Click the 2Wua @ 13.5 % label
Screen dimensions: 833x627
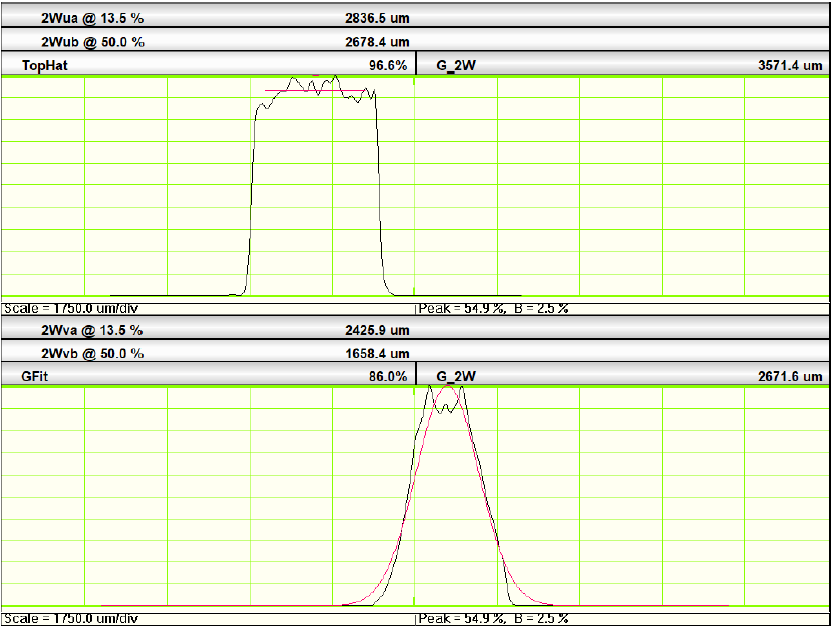(92, 18)
